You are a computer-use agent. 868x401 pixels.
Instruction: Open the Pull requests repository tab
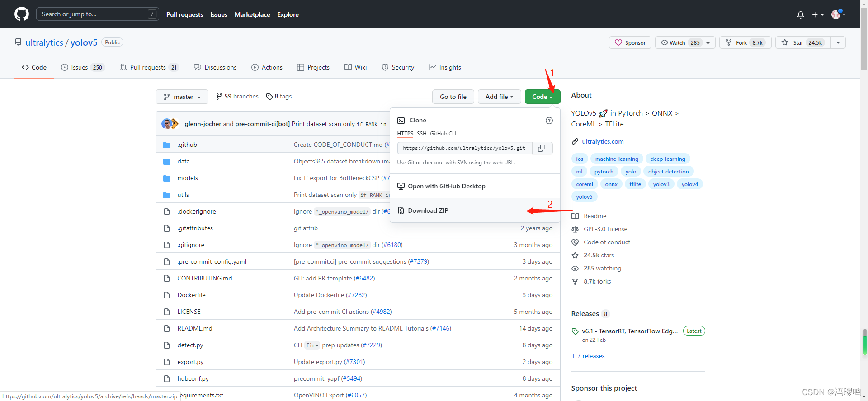click(x=149, y=67)
